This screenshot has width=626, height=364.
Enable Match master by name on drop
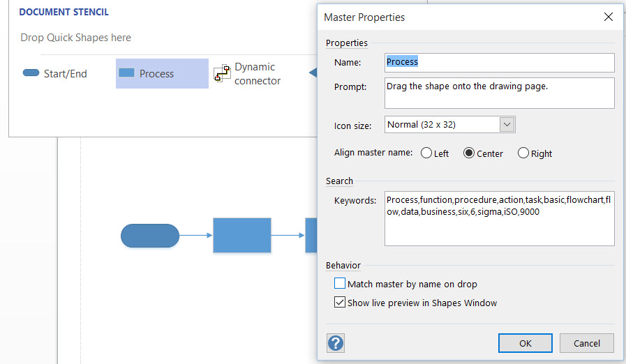point(340,283)
